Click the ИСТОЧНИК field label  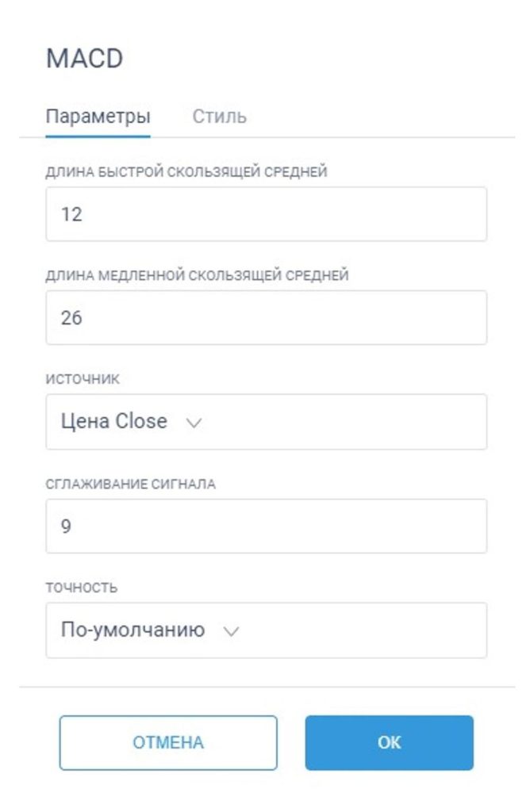pos(83,380)
